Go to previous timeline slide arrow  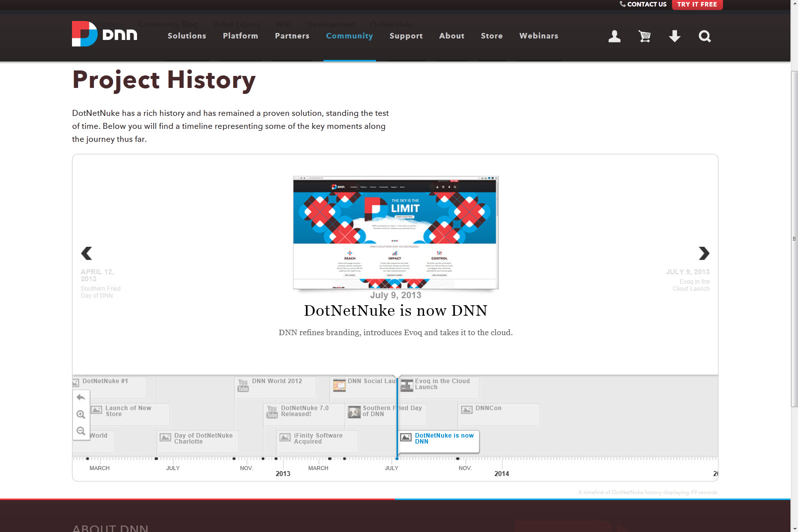click(x=86, y=254)
